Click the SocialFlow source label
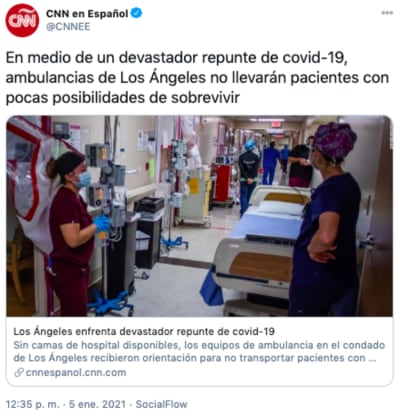The width and height of the screenshot is (400, 416). click(x=162, y=404)
